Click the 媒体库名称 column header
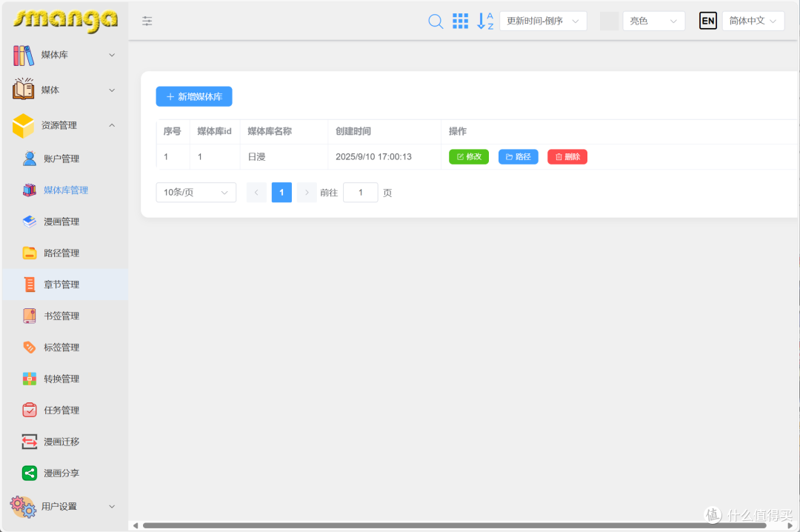 284,132
